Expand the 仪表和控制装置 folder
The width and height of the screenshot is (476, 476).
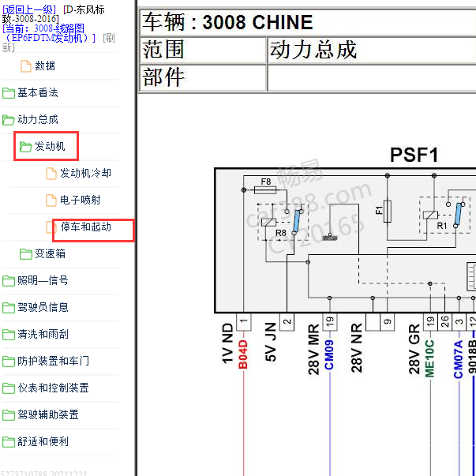53,388
